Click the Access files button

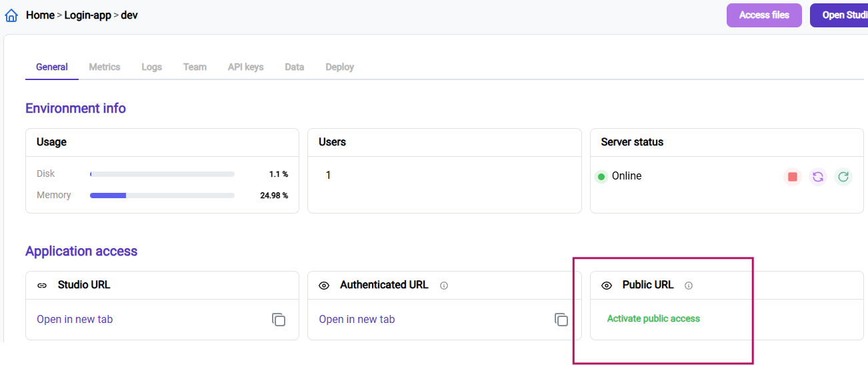764,15
